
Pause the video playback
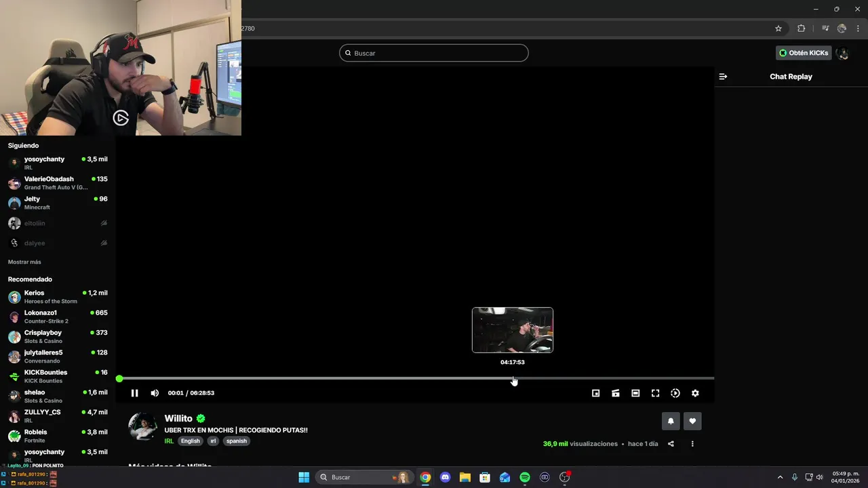[x=134, y=393]
